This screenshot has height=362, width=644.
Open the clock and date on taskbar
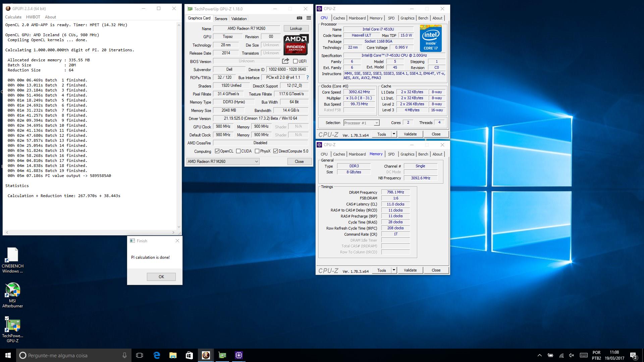[614, 355]
